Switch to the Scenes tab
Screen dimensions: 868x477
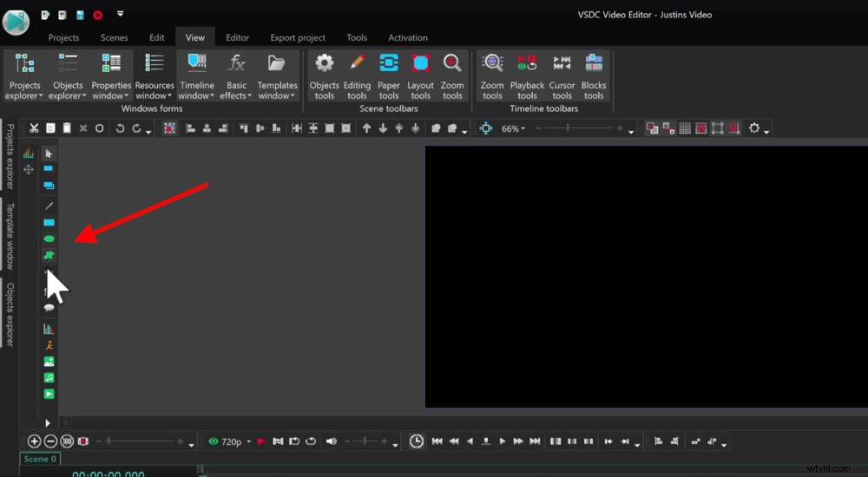click(x=114, y=37)
